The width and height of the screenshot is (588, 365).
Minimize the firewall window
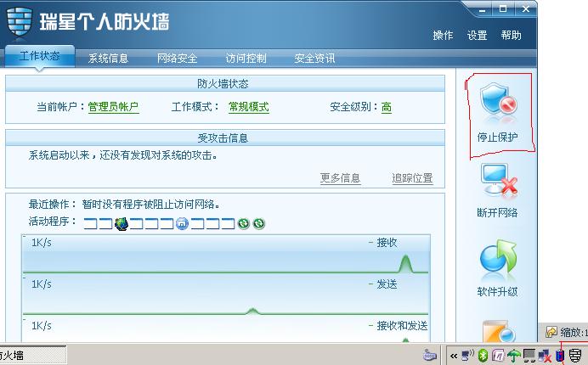click(x=483, y=9)
